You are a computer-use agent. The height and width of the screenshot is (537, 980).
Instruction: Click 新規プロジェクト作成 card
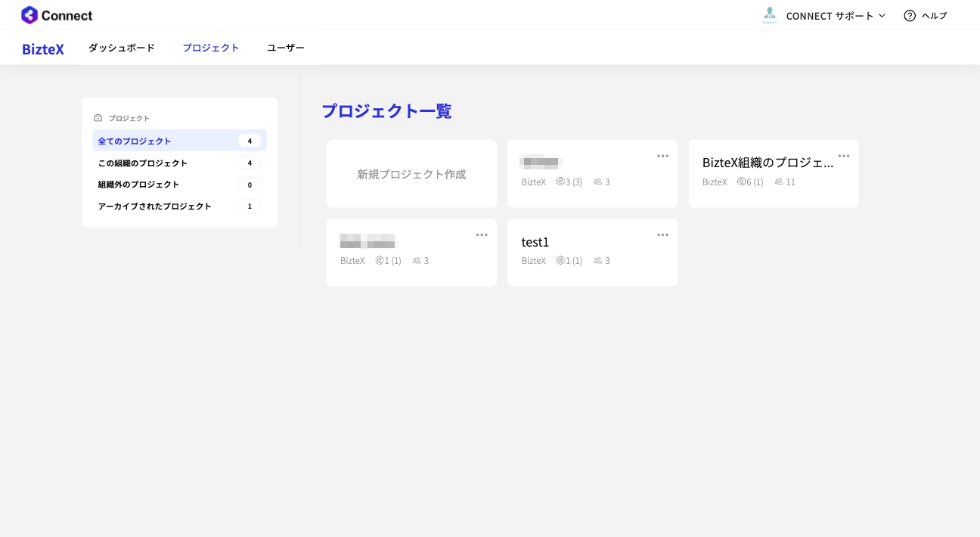tap(411, 174)
